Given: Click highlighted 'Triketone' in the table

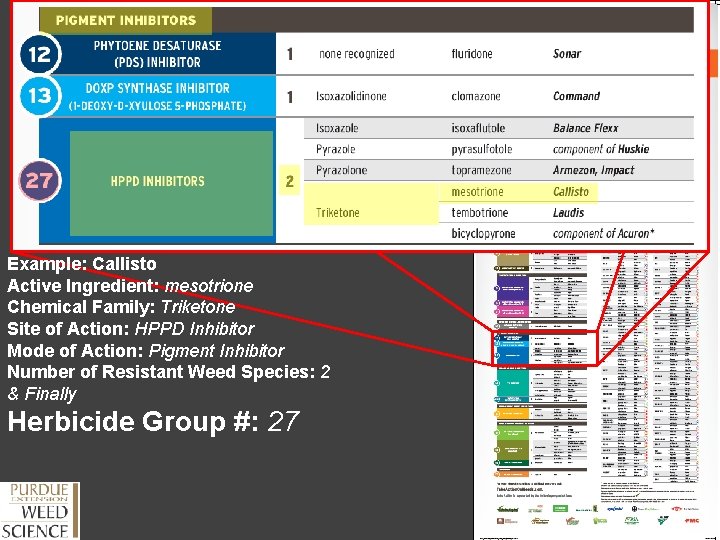Looking at the screenshot, I should [x=338, y=213].
